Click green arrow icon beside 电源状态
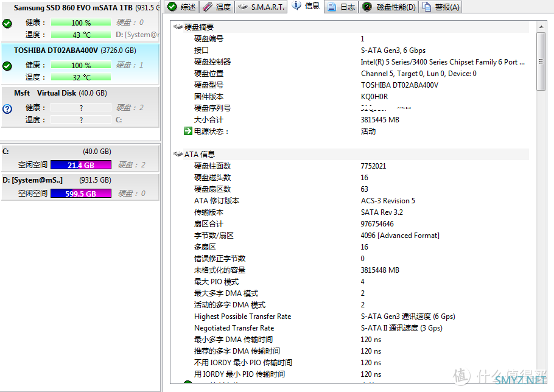 point(188,131)
